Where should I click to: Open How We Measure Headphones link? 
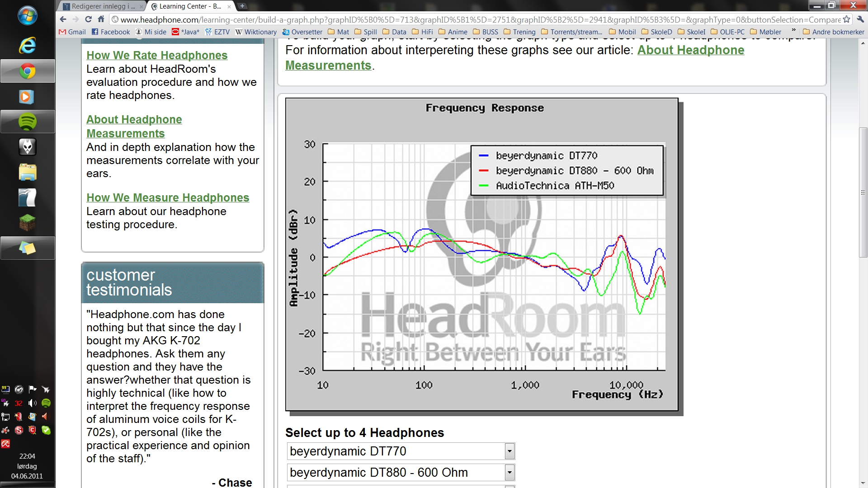click(168, 197)
